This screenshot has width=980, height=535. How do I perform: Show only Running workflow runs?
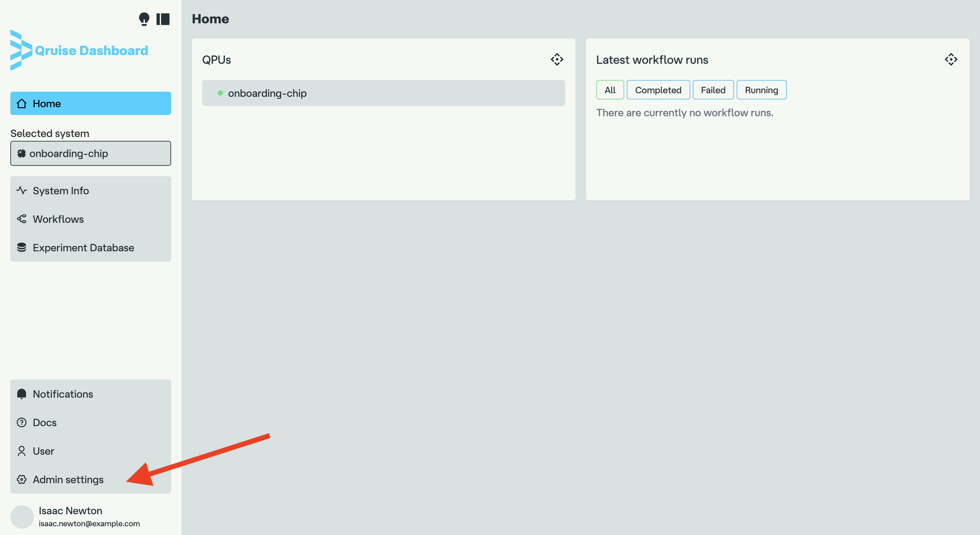[x=761, y=90]
